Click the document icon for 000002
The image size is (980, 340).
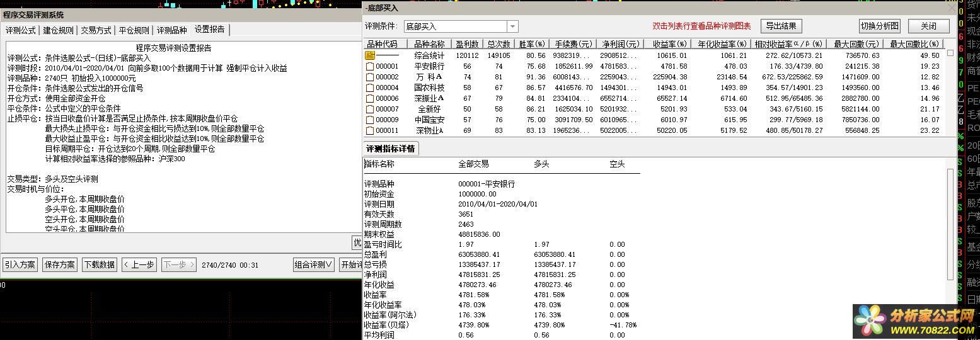370,77
